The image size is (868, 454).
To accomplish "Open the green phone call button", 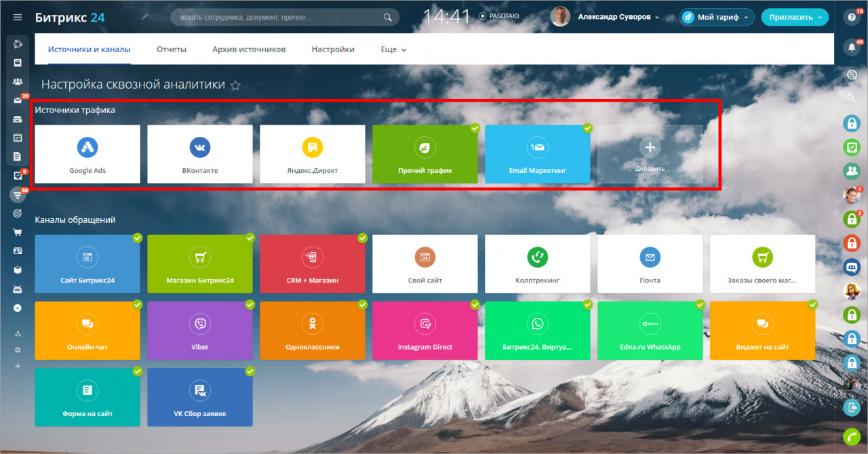I will coord(852,437).
